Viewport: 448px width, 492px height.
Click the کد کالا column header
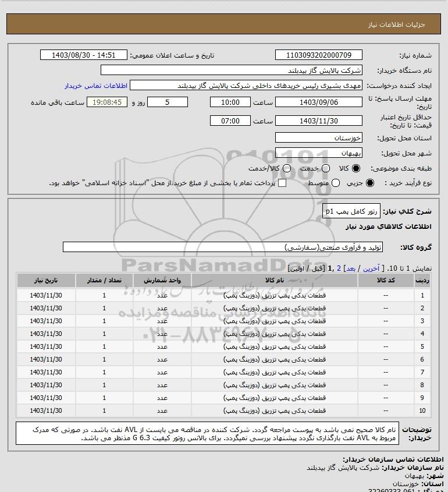tap(386, 280)
